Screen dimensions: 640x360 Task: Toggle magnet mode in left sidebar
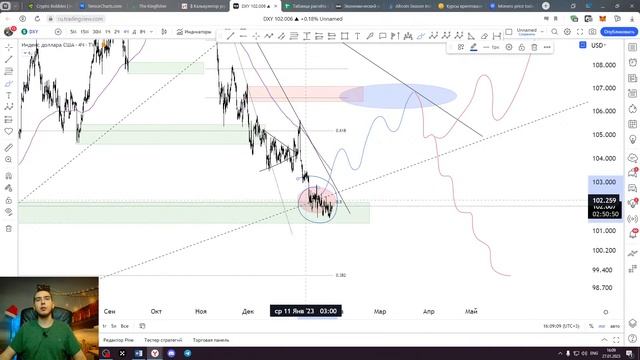click(x=9, y=176)
